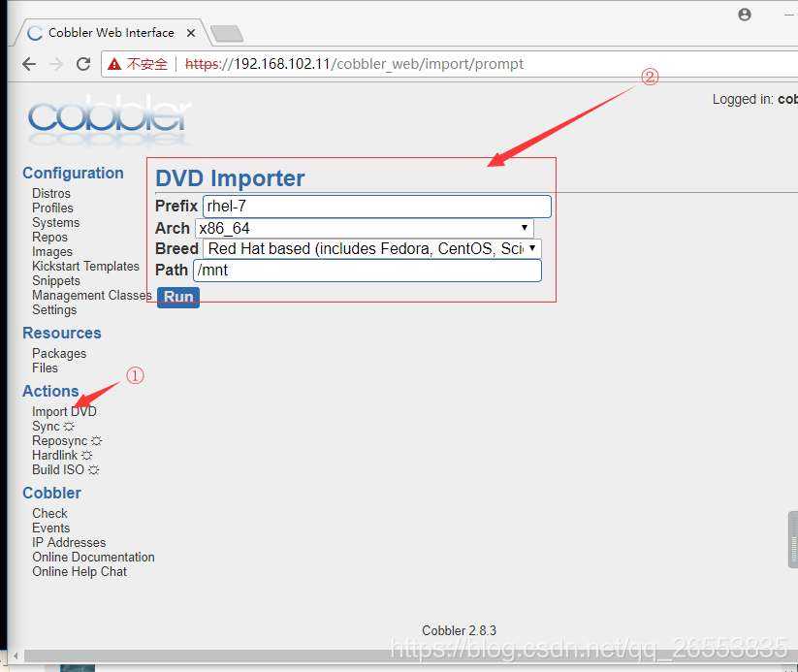798x672 pixels.
Task: Click the browser back arrow
Action: (29, 64)
